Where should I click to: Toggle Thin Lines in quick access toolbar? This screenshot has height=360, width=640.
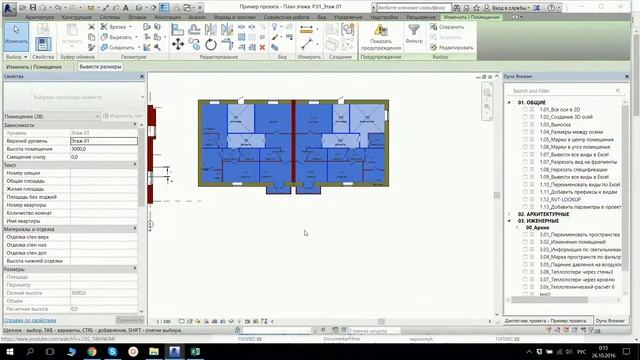click(x=164, y=7)
